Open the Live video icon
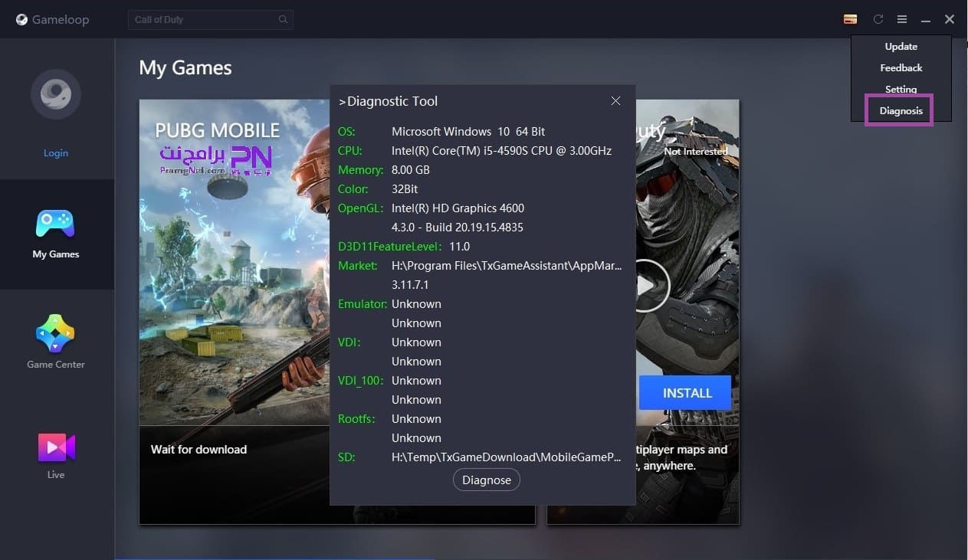The height and width of the screenshot is (560, 968). [x=56, y=447]
